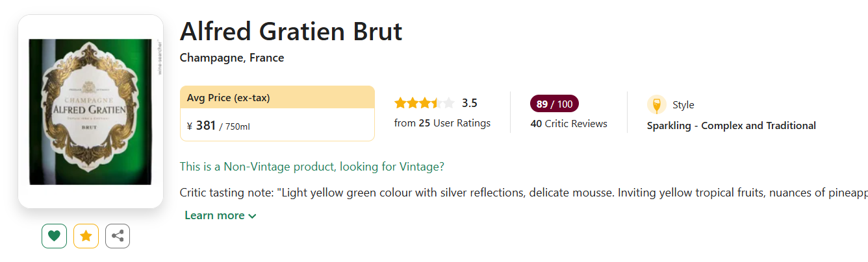Open the Champagne, France region link

coord(232,58)
